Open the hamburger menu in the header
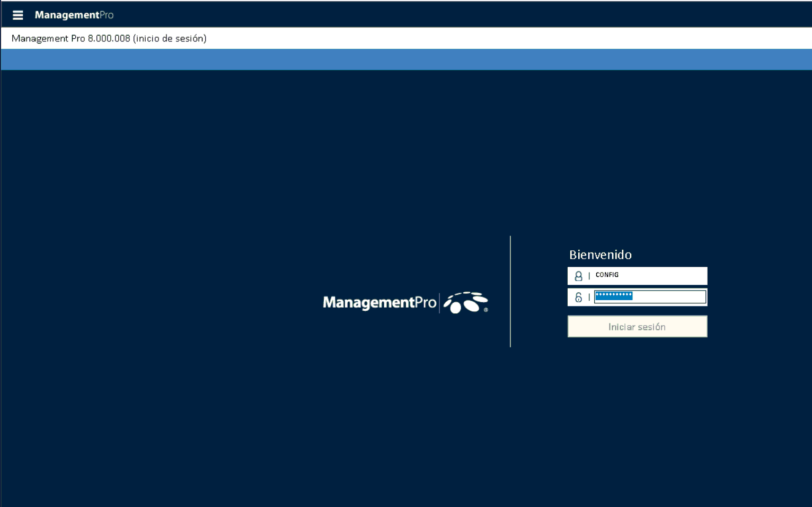812x507 pixels. [17, 15]
